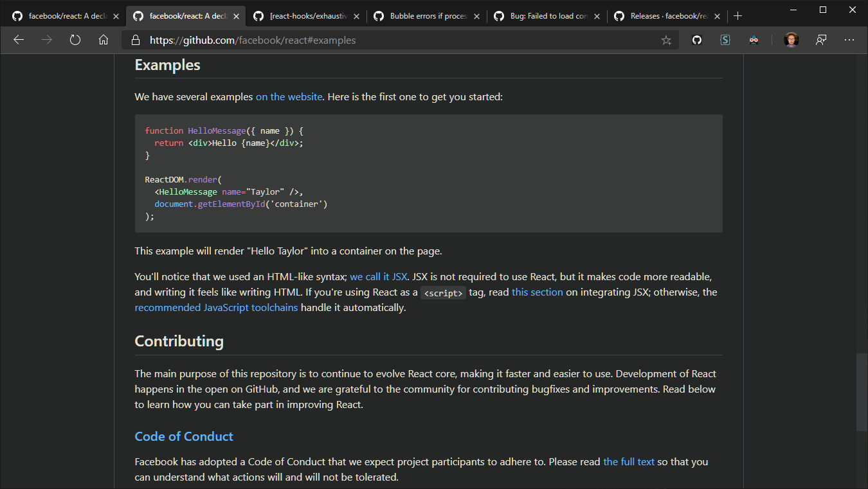Switch to the Releases facebook/react tab
This screenshot has height=489, width=868.
tap(662, 16)
